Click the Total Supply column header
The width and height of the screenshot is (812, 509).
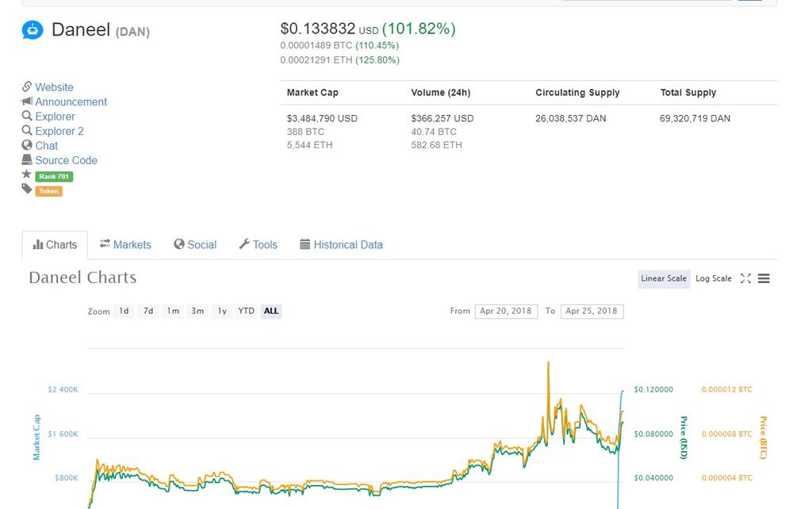[688, 93]
